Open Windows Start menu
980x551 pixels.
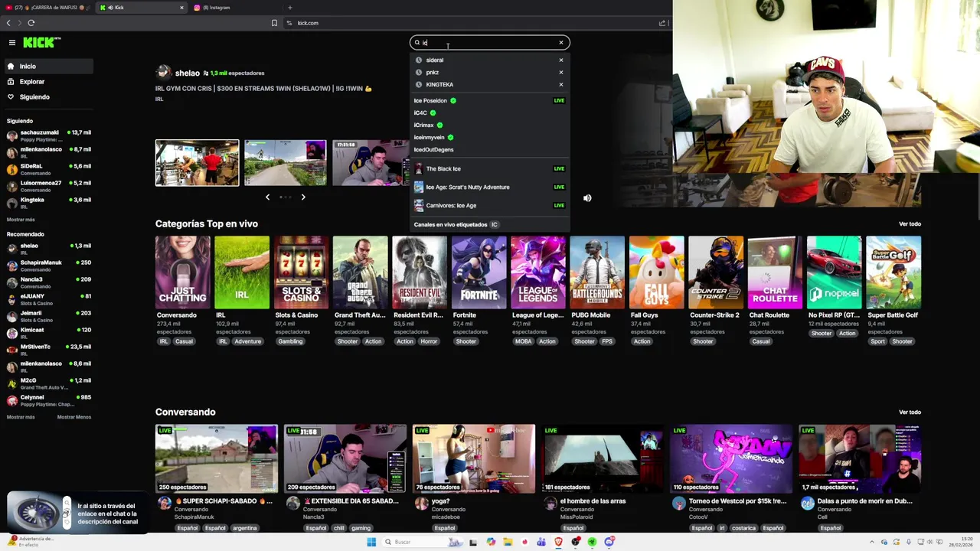[371, 542]
